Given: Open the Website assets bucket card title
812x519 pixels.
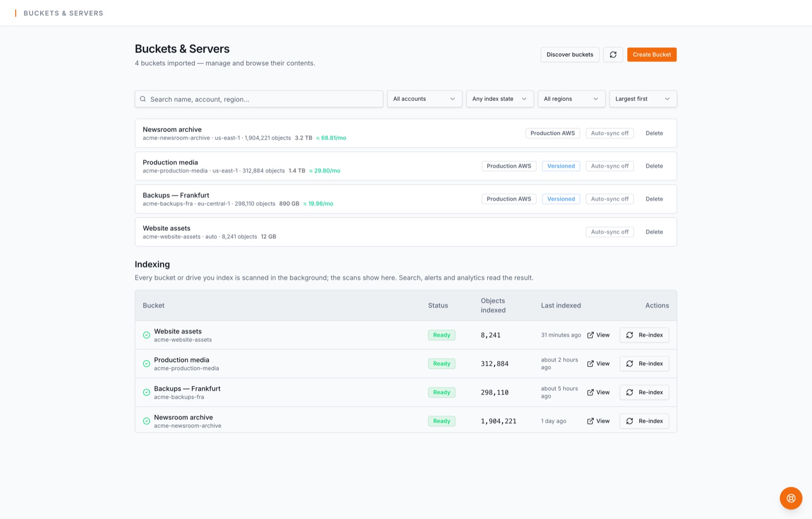Looking at the screenshot, I should tap(166, 229).
